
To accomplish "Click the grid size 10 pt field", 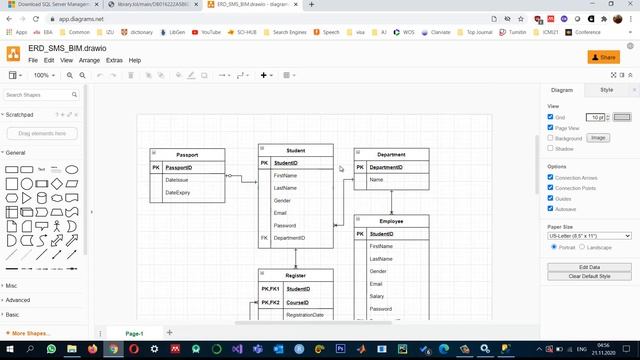I will [x=595, y=118].
